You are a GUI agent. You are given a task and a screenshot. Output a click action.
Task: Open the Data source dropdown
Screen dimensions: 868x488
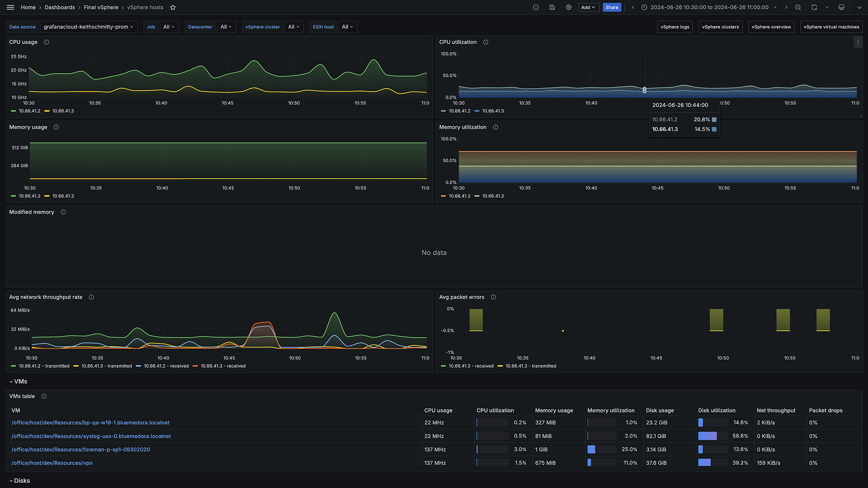(89, 27)
